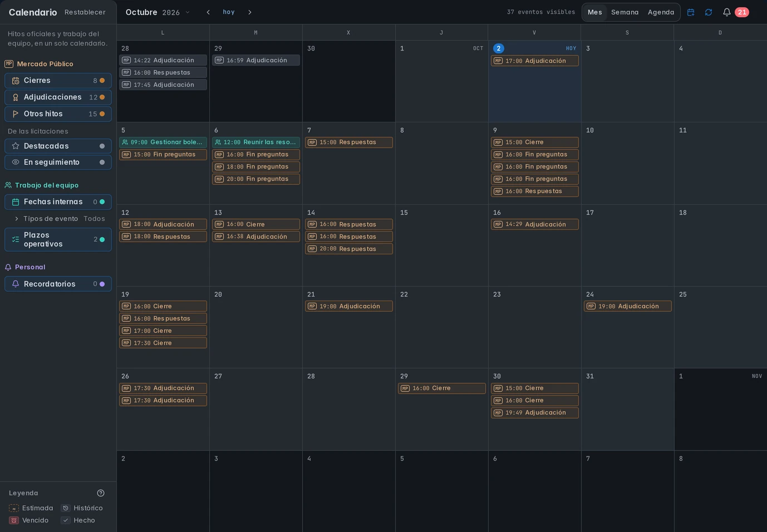The image size is (767, 532).
Task: Click the Restablecer button
Action: (x=85, y=12)
